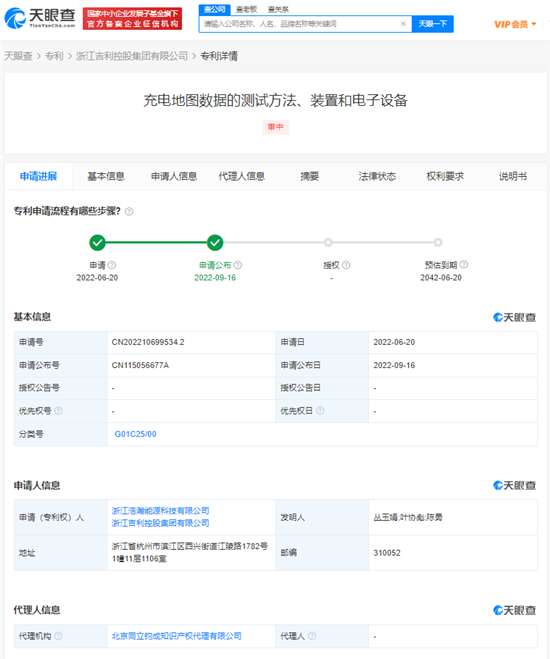Open 浙江吉利控股集团有限公司 breadcrumb link
Screen dimensions: 550x659
click(132, 56)
